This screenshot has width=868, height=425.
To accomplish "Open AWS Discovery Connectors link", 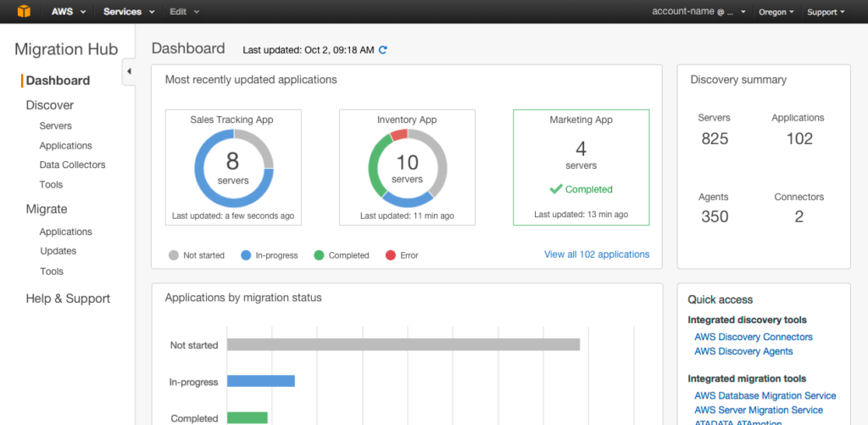I will (x=754, y=337).
